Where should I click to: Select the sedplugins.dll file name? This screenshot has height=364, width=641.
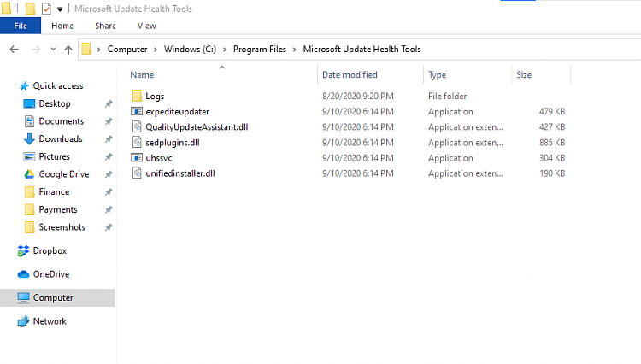coord(173,143)
